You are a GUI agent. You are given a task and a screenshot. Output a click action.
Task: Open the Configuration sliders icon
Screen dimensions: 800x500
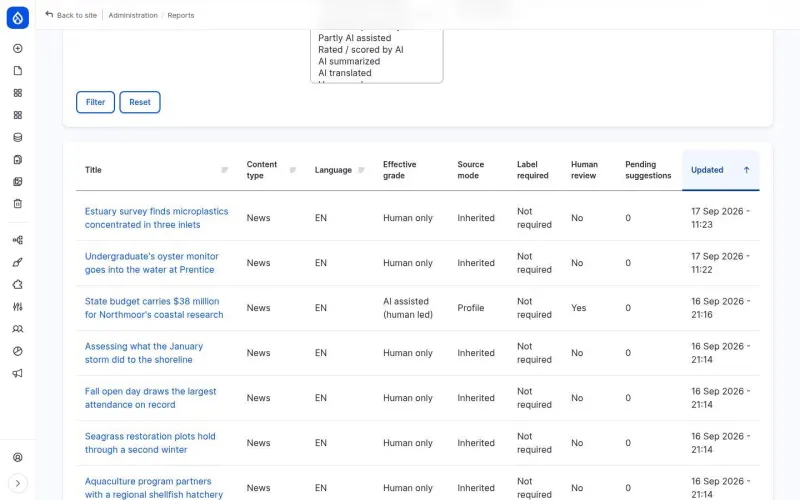[17, 307]
